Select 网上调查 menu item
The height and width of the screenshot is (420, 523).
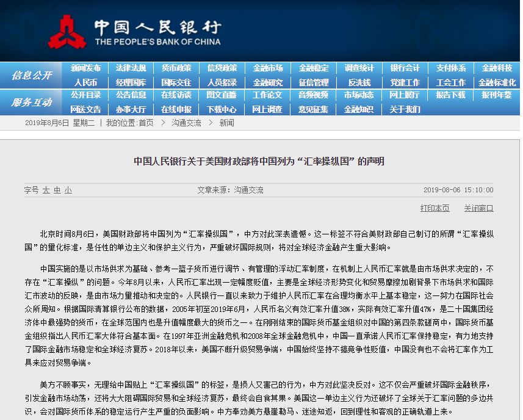[267, 109]
